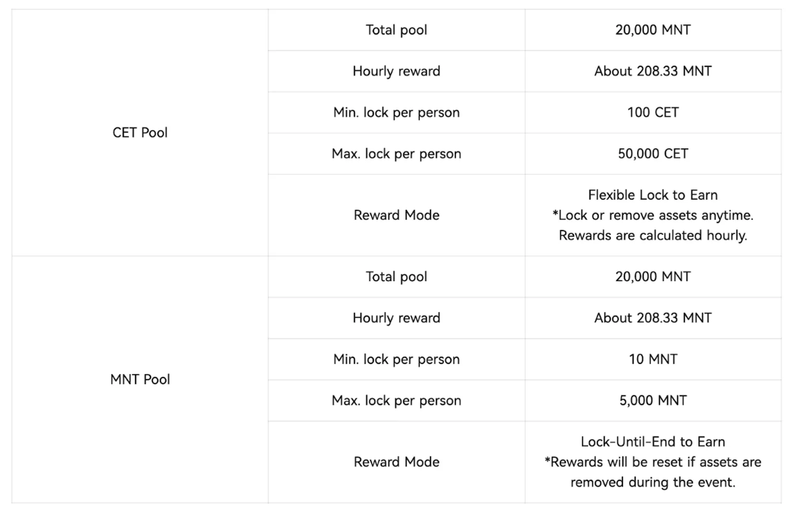This screenshot has height=524, width=812.
Task: Click CET Pool's About 208.33 MNT value
Action: (653, 71)
